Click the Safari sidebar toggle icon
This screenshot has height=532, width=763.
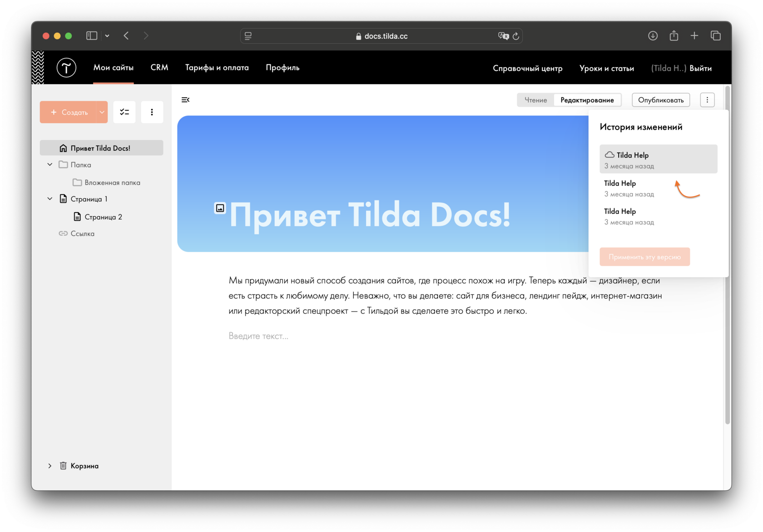click(92, 35)
